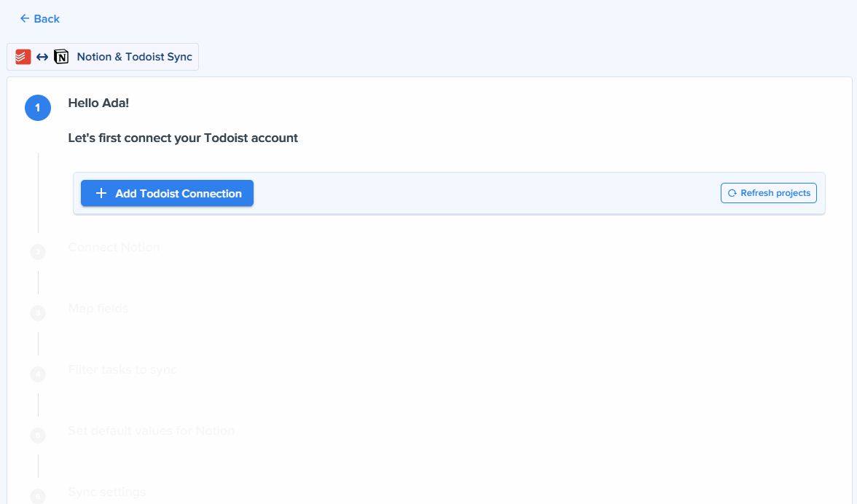Open Set default values for Notion step
Screen dimensions: 857x504
[x=152, y=431]
